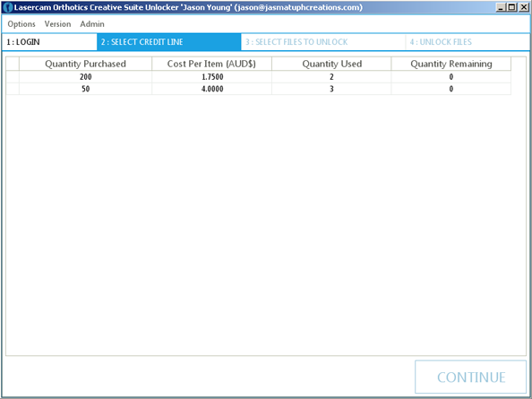532x399 pixels.
Task: Select the row header of the 50 credit line
Action: pos(13,89)
